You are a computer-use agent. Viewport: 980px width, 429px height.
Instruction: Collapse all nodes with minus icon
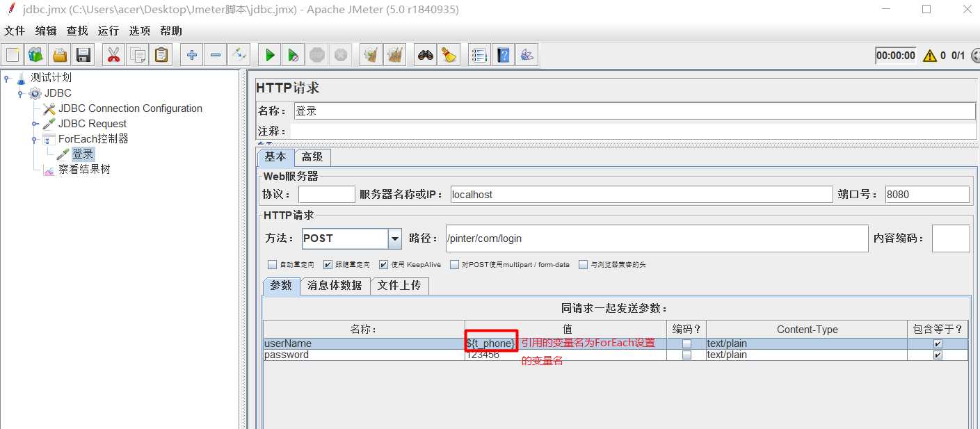click(x=216, y=55)
